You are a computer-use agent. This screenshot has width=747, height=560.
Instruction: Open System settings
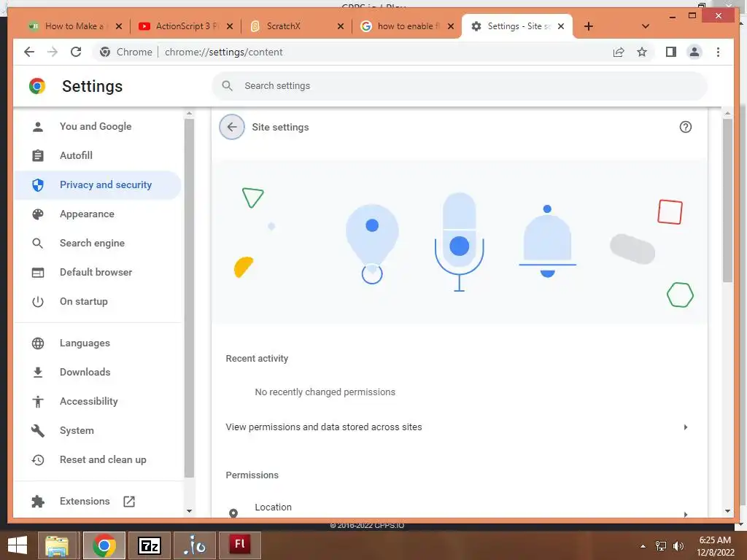(98, 430)
